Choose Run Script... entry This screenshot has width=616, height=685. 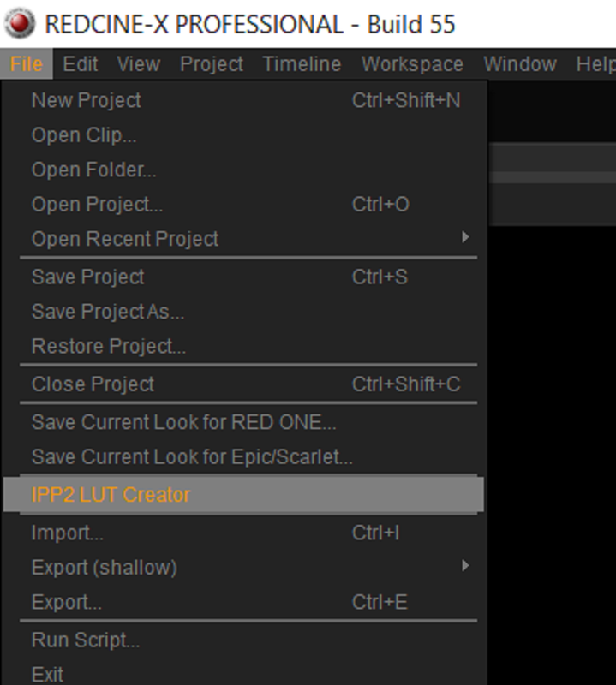tap(243, 640)
